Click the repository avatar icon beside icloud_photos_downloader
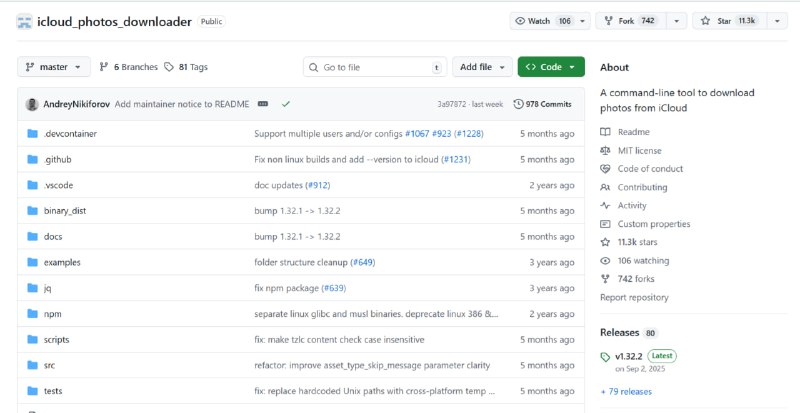The image size is (800, 413). click(24, 22)
